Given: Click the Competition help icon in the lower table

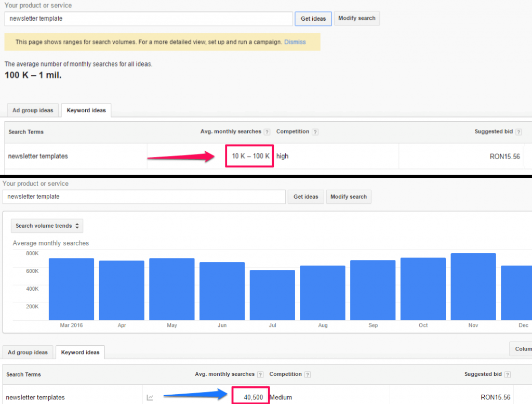Looking at the screenshot, I should click(309, 374).
